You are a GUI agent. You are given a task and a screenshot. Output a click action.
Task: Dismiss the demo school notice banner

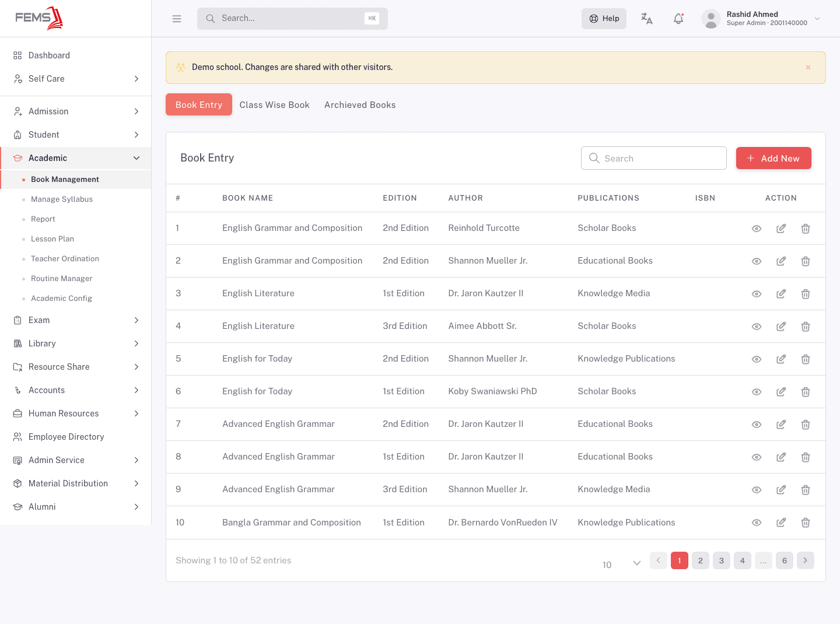tap(808, 68)
